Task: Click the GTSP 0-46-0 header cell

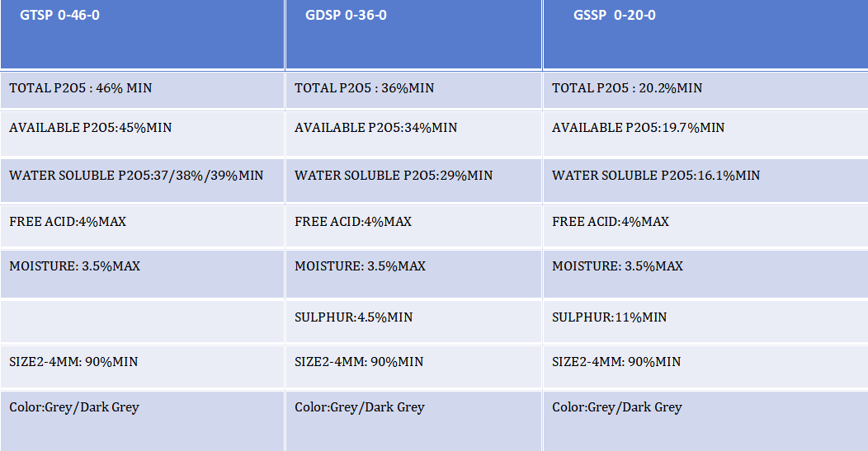Action: pyautogui.click(x=142, y=35)
